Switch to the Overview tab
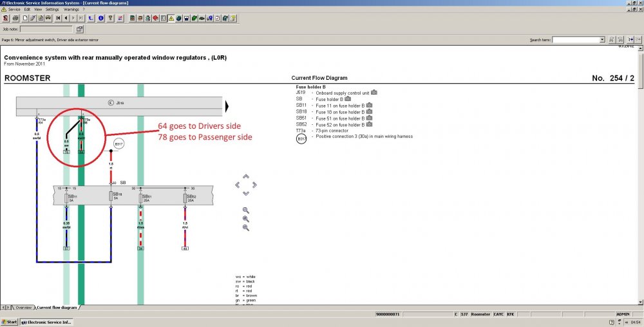This screenshot has width=644, height=327. pyautogui.click(x=23, y=307)
